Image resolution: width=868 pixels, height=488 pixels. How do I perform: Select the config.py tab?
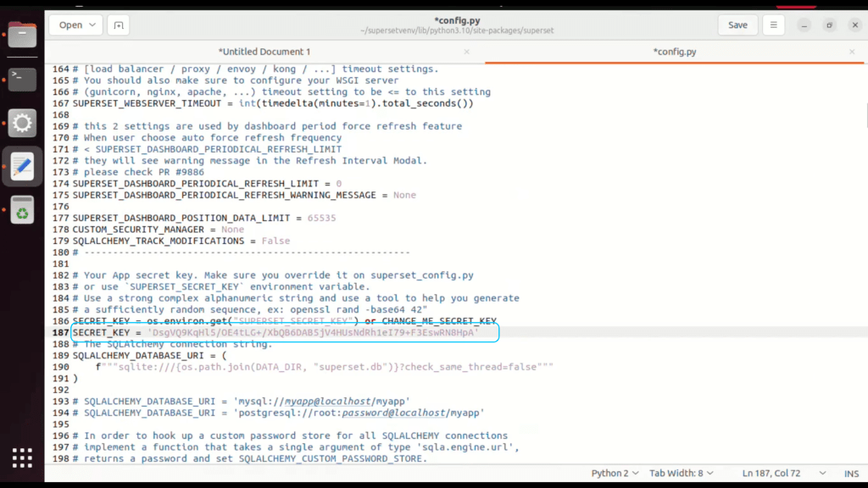[x=676, y=52]
